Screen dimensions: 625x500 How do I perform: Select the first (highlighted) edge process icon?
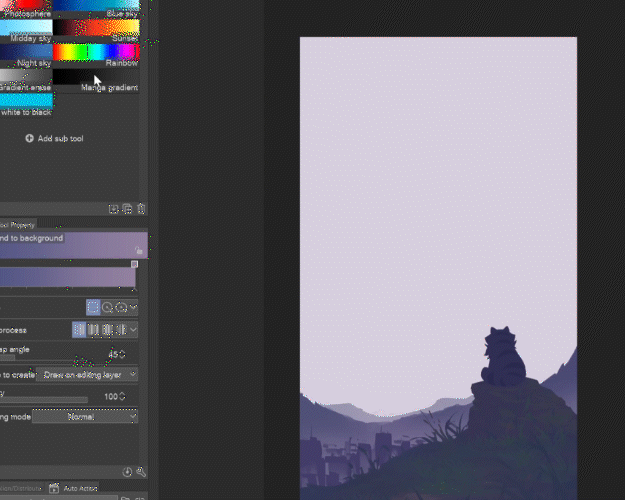tap(79, 330)
